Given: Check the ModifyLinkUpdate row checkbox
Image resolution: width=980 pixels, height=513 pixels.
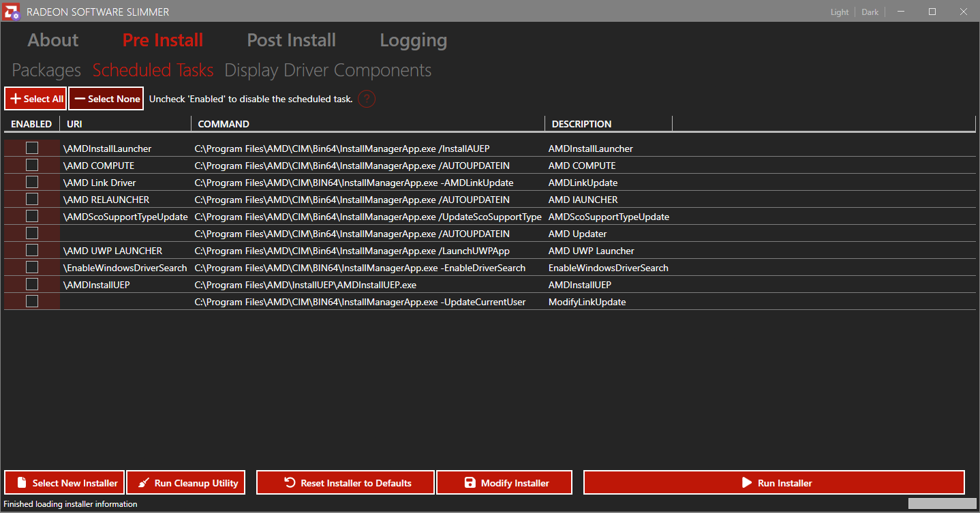Looking at the screenshot, I should (x=32, y=301).
